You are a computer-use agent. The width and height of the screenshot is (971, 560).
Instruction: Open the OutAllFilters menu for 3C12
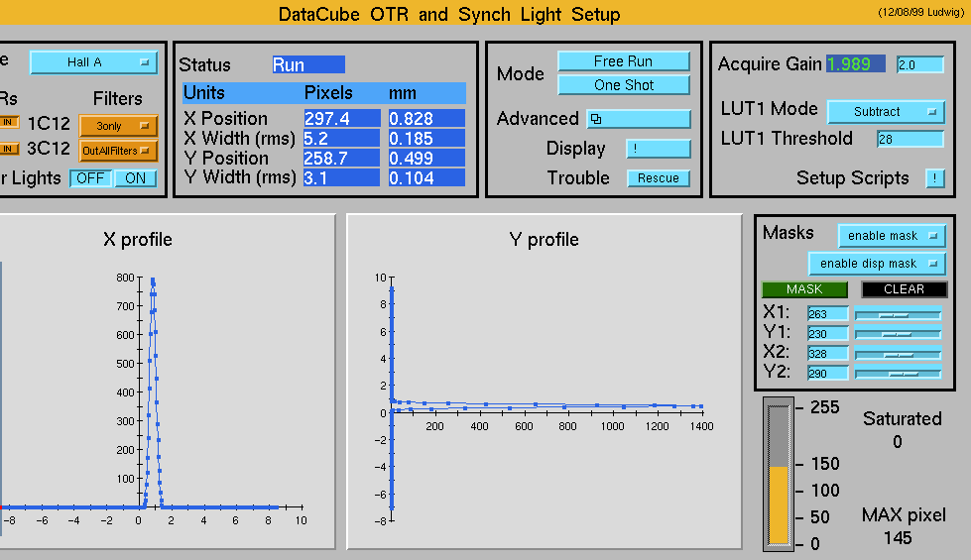tap(118, 151)
